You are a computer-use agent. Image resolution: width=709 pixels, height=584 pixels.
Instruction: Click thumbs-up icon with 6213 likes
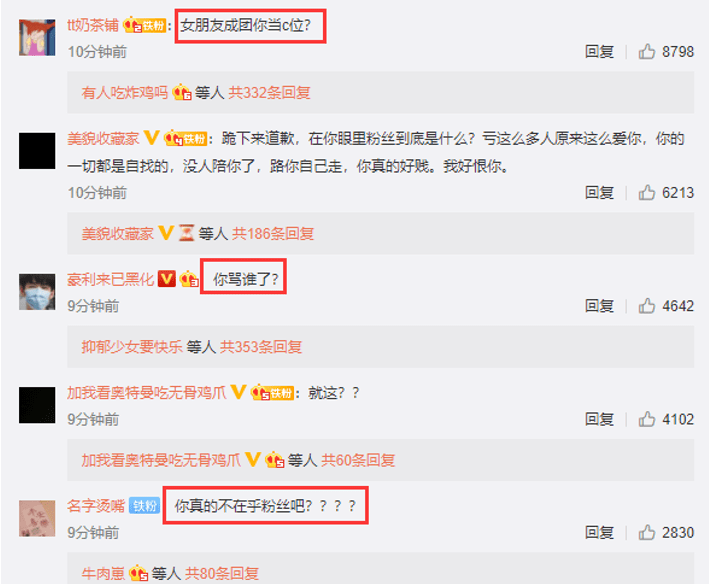point(647,193)
